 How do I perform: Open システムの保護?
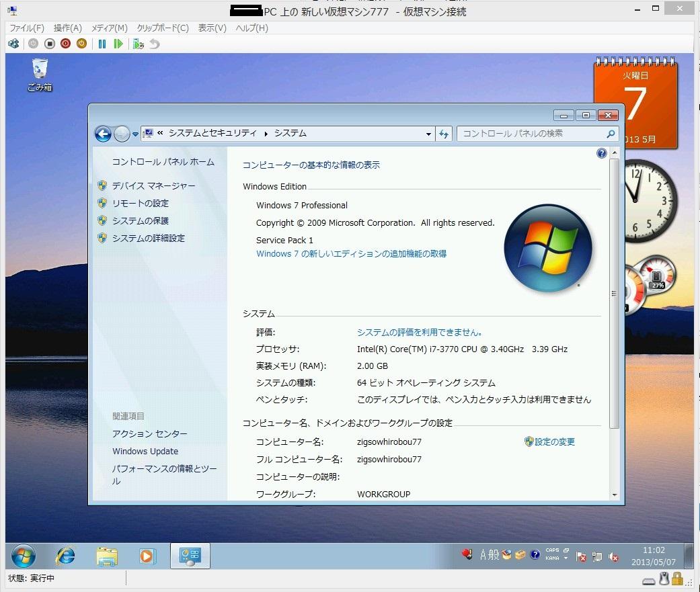[x=140, y=221]
